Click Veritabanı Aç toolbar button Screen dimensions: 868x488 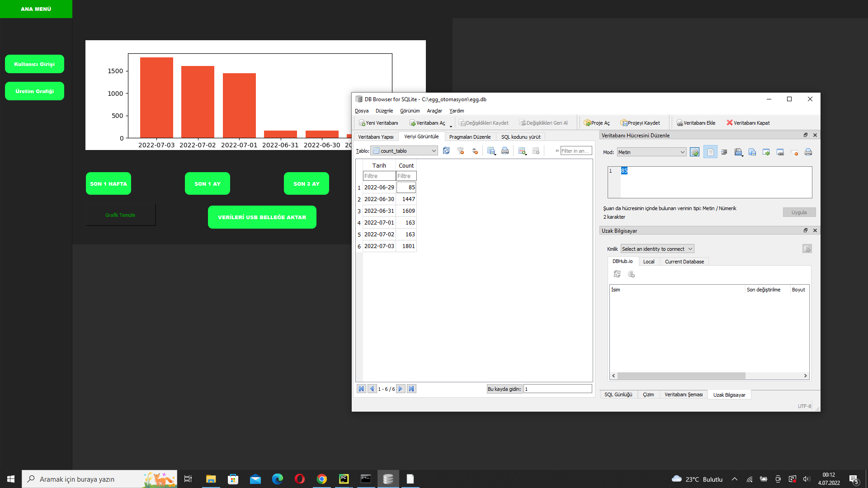427,123
